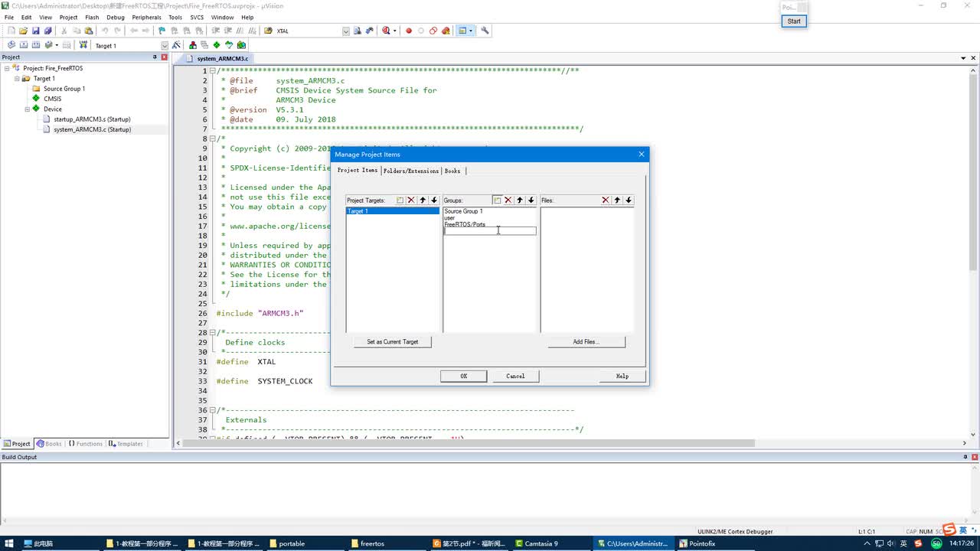The height and width of the screenshot is (551, 980).
Task: Open the Peripherals menu
Action: tap(146, 17)
